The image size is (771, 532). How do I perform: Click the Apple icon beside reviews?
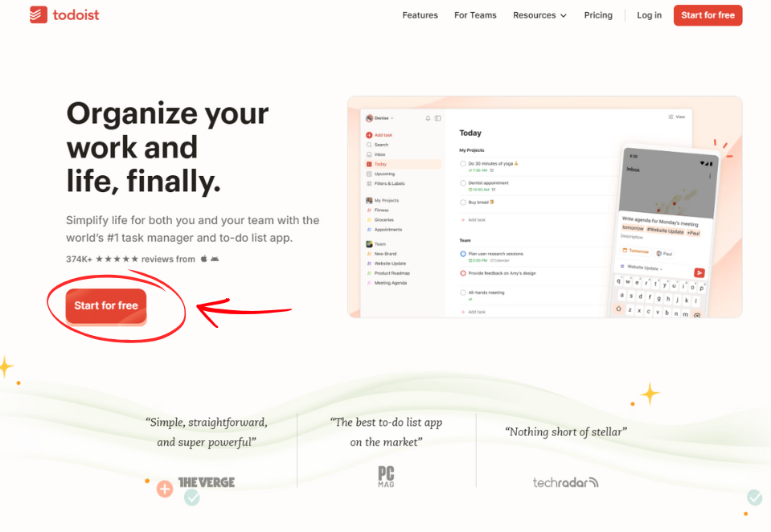(203, 259)
